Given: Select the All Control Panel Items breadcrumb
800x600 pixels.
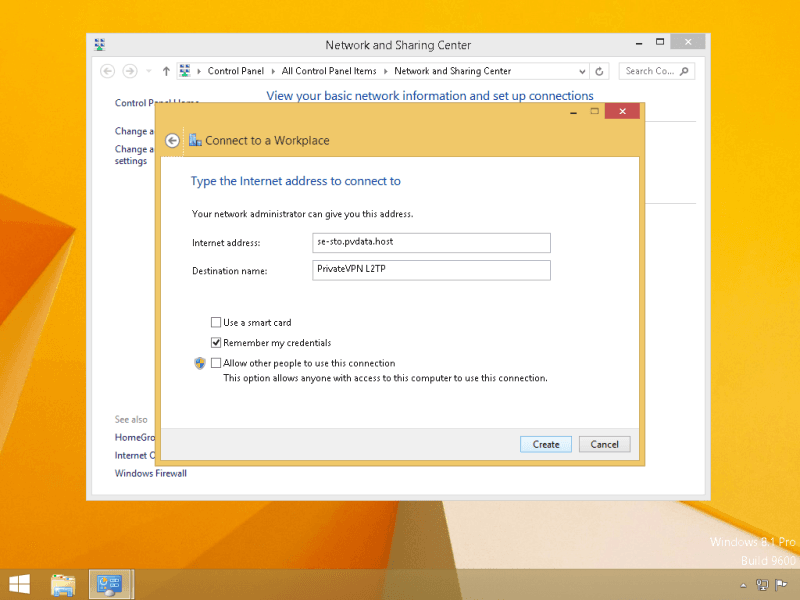Looking at the screenshot, I should coord(329,71).
